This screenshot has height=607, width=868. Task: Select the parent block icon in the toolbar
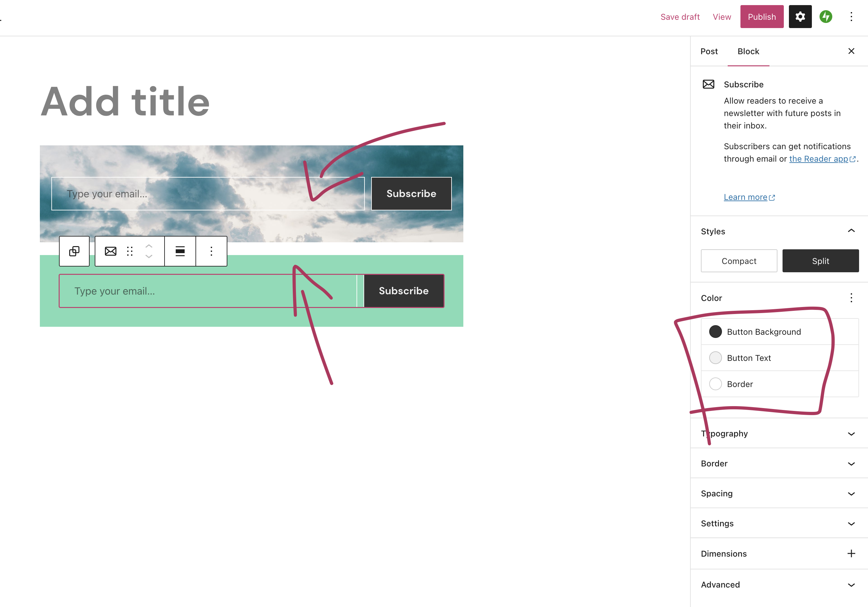point(74,251)
